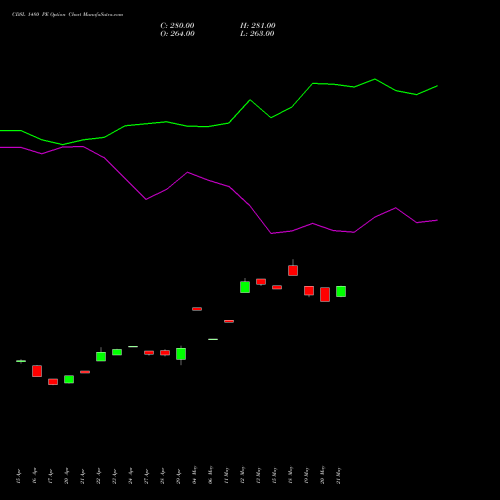
Task: Click the red candlestick for 19 May
Action: pos(309,291)
